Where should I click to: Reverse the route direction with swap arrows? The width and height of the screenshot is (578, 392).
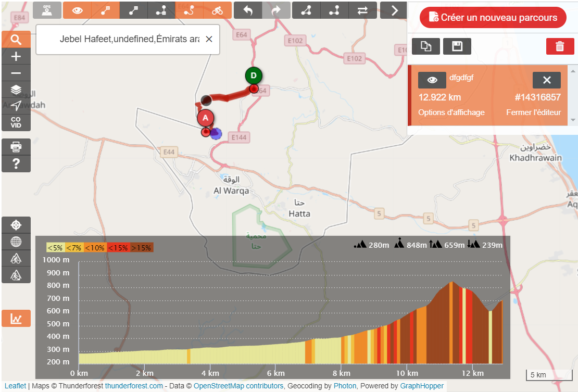[363, 10]
